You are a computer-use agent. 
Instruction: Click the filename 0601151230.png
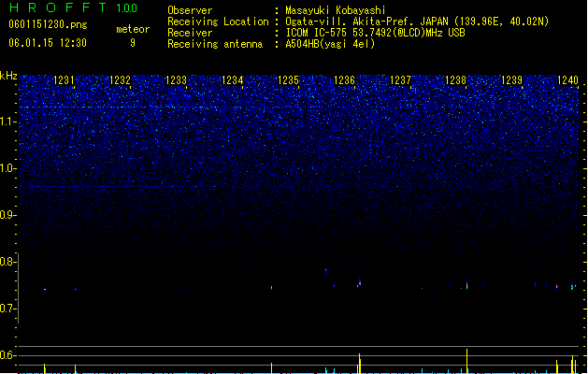click(x=48, y=25)
